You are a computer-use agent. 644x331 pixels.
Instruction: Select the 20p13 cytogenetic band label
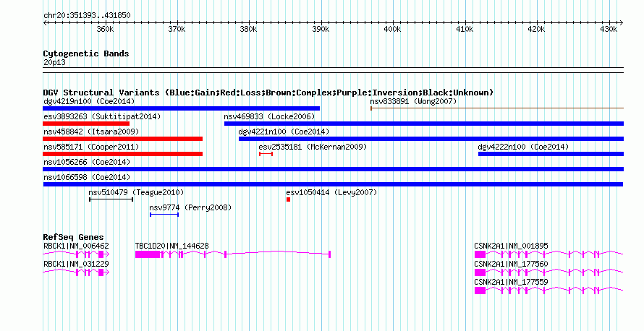click(x=54, y=62)
